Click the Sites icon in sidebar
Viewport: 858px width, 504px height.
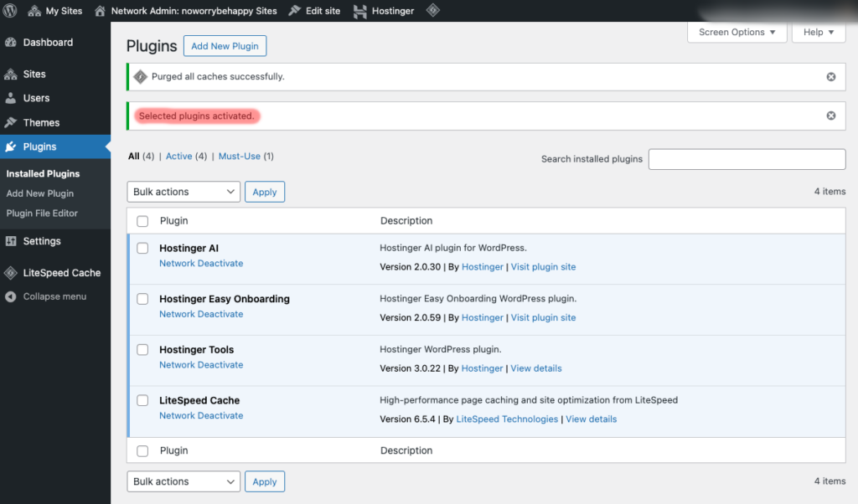(x=11, y=74)
